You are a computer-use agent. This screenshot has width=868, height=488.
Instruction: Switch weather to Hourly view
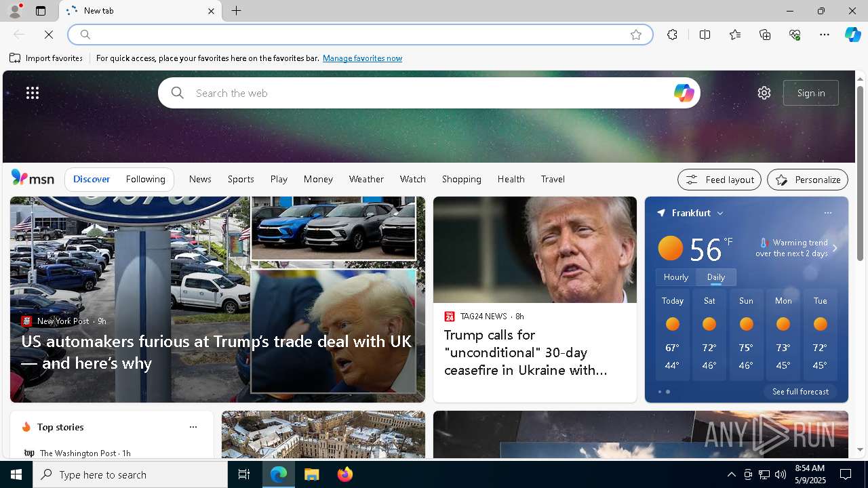[675, 277]
